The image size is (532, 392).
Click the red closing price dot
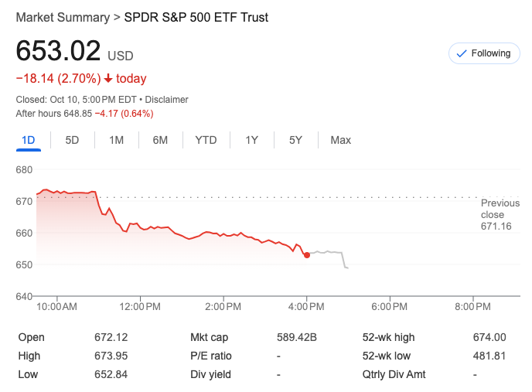(307, 254)
